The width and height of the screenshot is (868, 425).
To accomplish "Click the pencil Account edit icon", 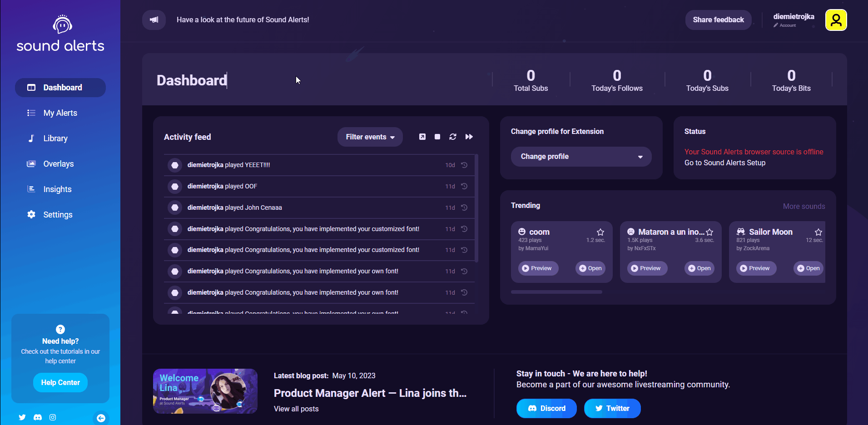I will pyautogui.click(x=776, y=25).
